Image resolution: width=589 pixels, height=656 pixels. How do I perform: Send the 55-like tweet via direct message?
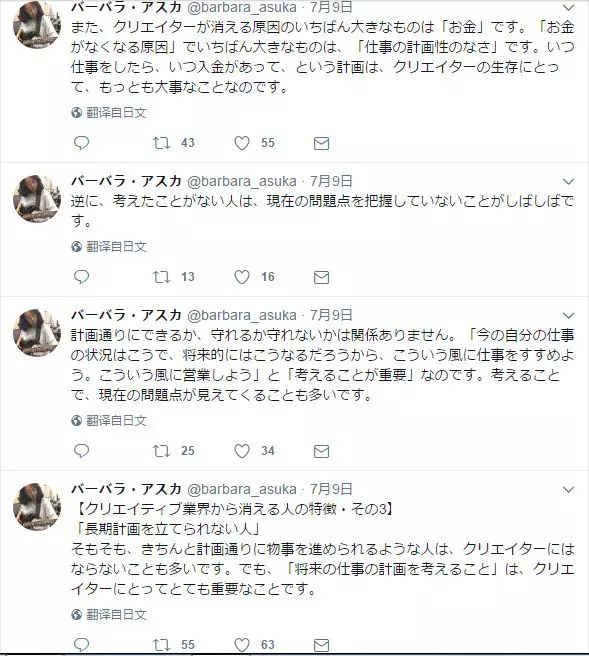[x=321, y=144]
